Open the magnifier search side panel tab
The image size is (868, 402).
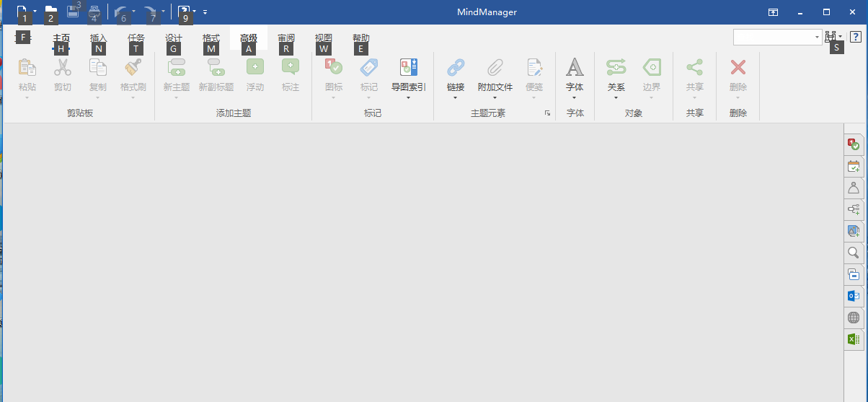tap(854, 253)
